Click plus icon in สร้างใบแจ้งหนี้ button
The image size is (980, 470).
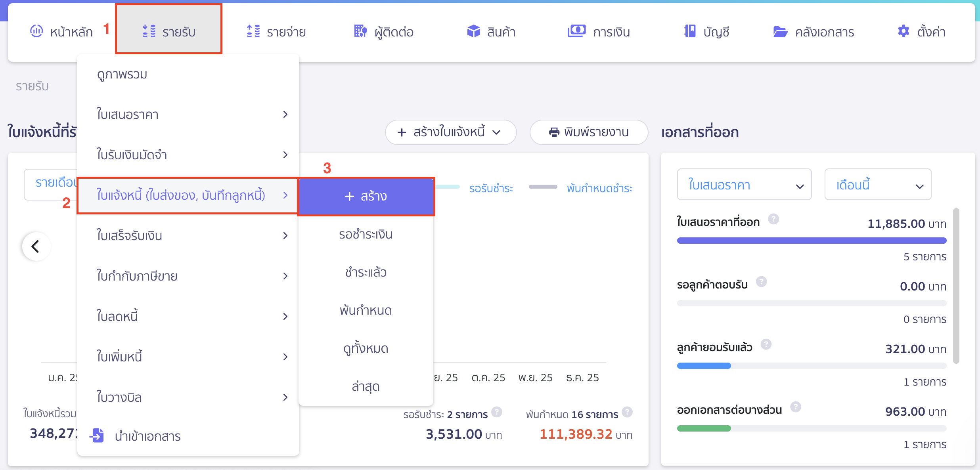[x=402, y=132]
